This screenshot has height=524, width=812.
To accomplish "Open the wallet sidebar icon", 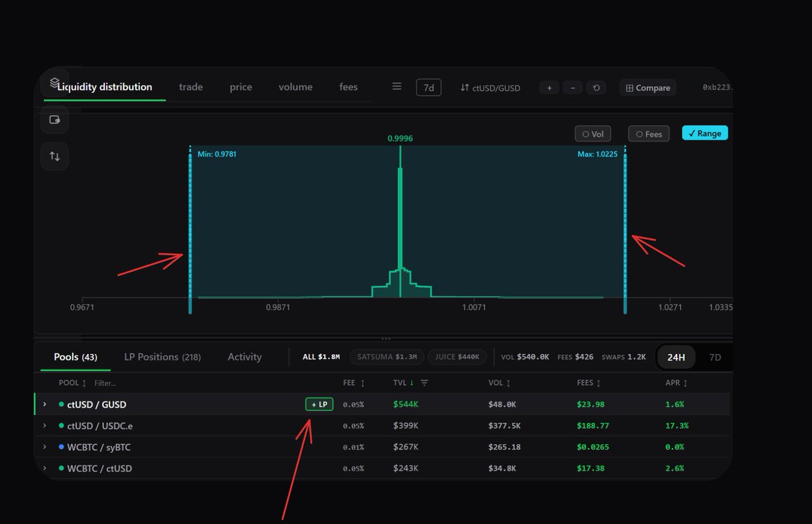I will [x=55, y=119].
